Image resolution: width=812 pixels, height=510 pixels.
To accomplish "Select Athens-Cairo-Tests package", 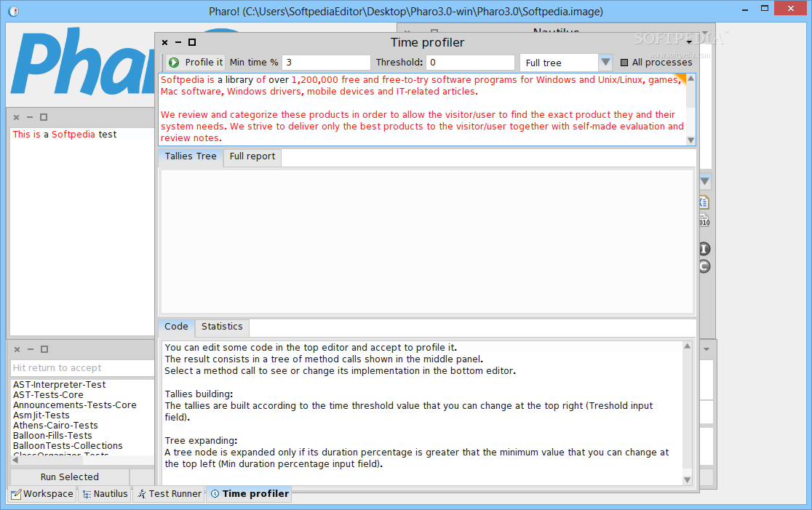I will (x=55, y=426).
